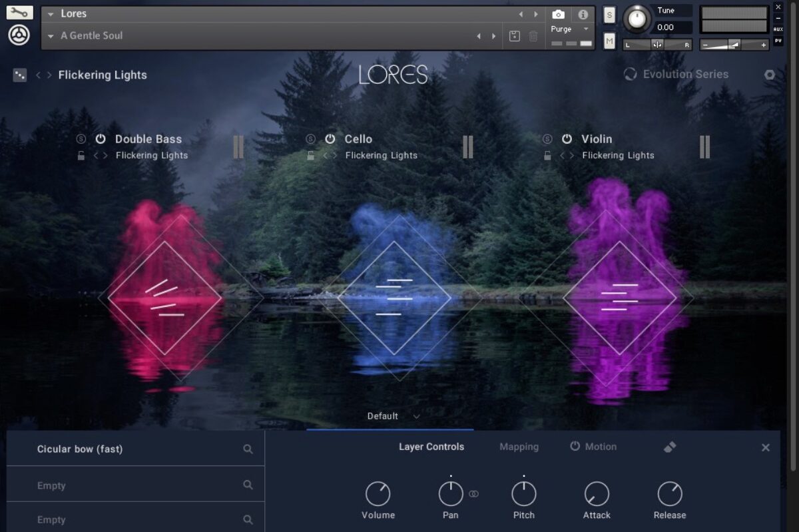
Task: Open the instrument info icon
Action: (583, 14)
